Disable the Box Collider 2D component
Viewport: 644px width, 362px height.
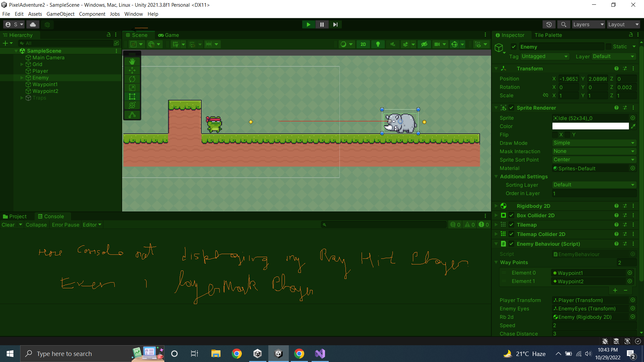pyautogui.click(x=512, y=215)
